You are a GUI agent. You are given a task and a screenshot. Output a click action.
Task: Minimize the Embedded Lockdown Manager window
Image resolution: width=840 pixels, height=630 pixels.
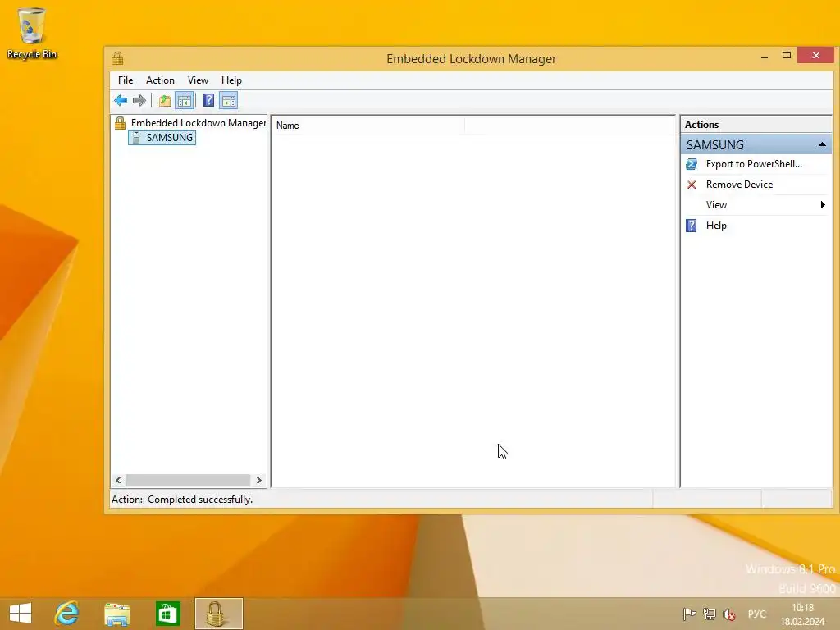click(x=765, y=56)
